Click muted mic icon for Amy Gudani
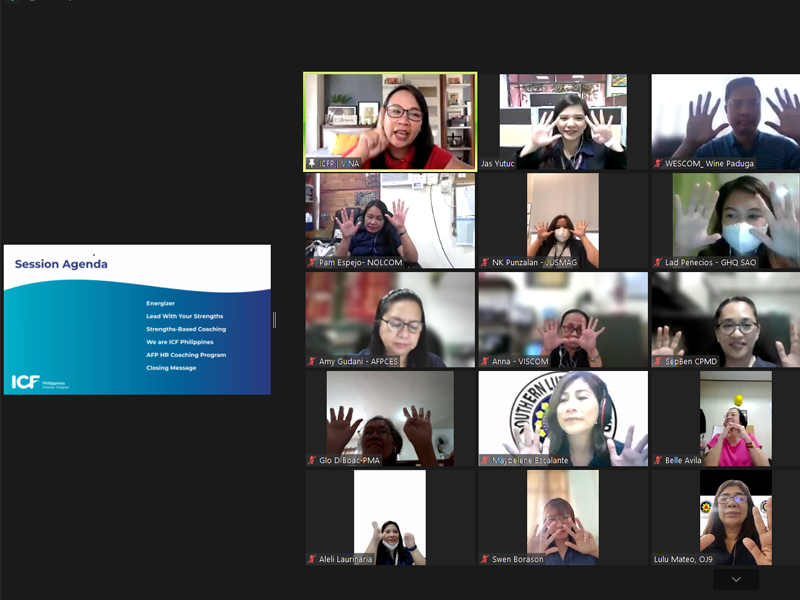This screenshot has height=600, width=800. click(312, 361)
